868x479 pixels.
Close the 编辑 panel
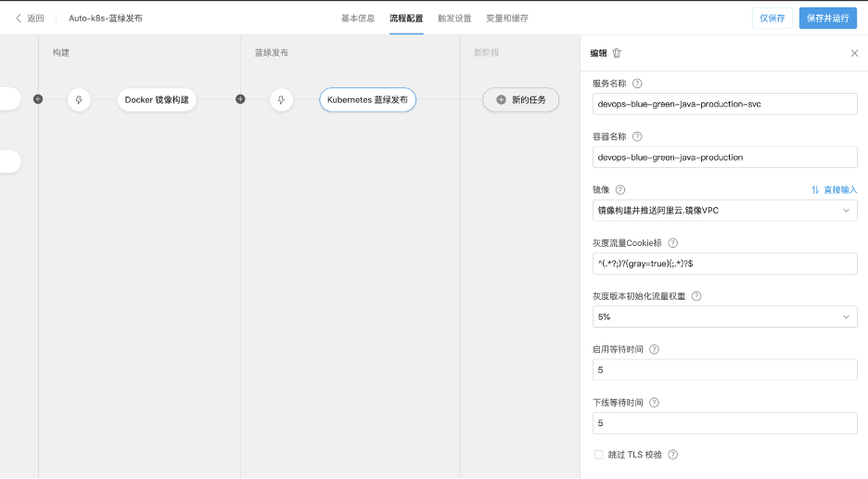pyautogui.click(x=854, y=53)
